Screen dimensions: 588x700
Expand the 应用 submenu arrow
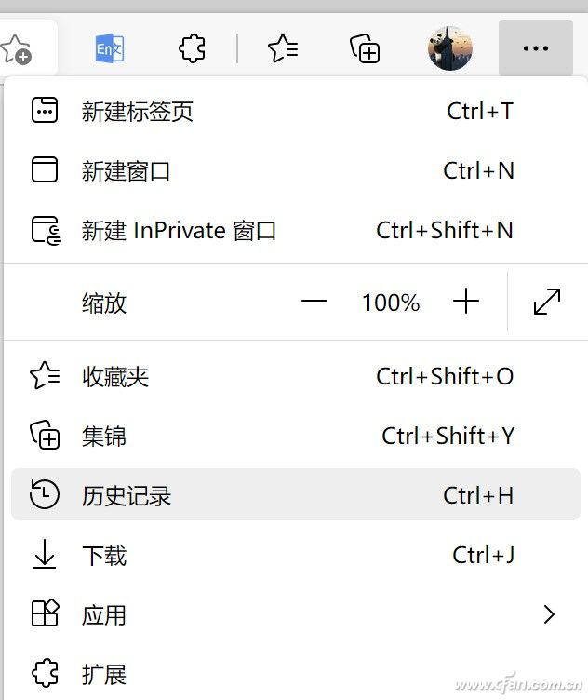tap(549, 614)
